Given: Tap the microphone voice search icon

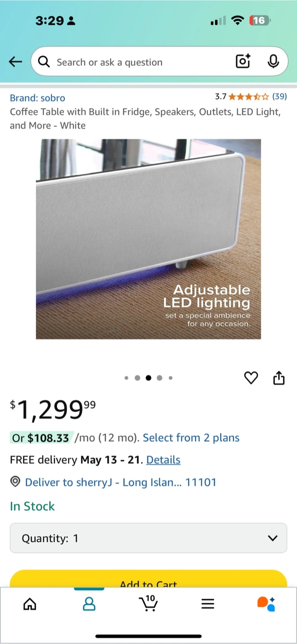Looking at the screenshot, I should point(273,62).
